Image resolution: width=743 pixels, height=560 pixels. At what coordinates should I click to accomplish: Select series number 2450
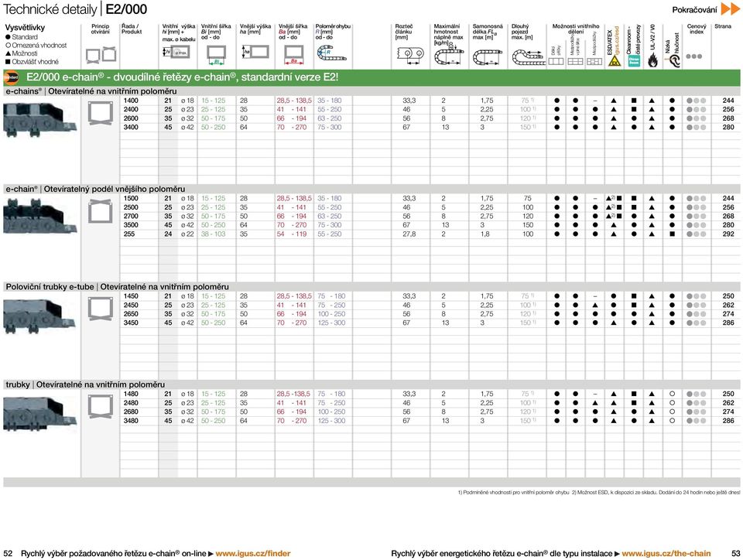[131, 306]
